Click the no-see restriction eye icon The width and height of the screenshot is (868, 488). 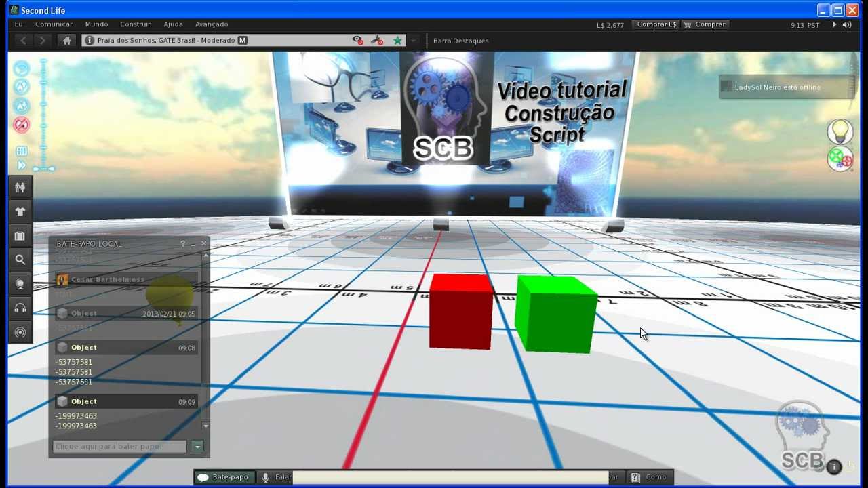pyautogui.click(x=357, y=41)
